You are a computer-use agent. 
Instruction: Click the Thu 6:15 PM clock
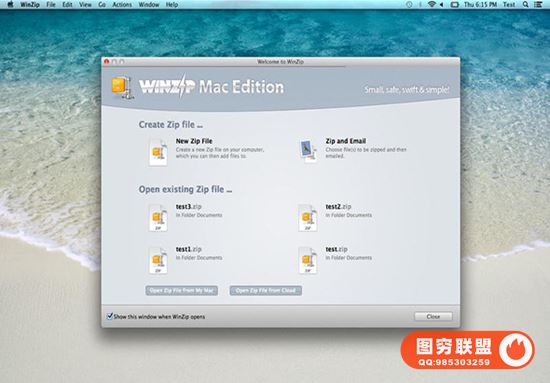point(480,5)
